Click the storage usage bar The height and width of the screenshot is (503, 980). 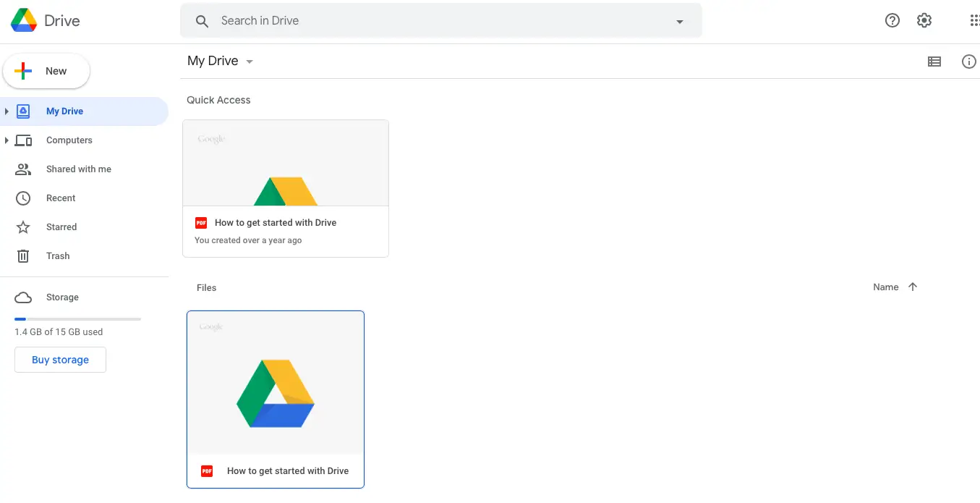point(77,318)
